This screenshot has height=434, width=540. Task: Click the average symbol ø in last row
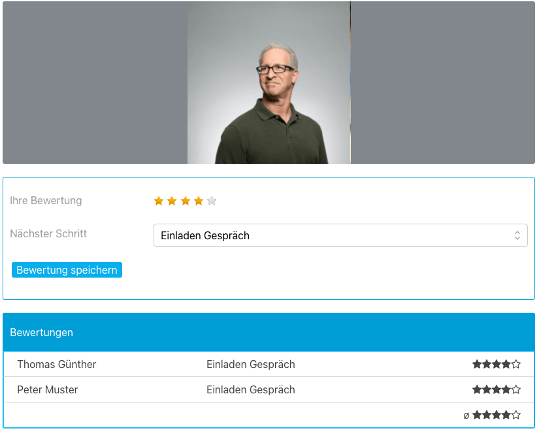[466, 416]
